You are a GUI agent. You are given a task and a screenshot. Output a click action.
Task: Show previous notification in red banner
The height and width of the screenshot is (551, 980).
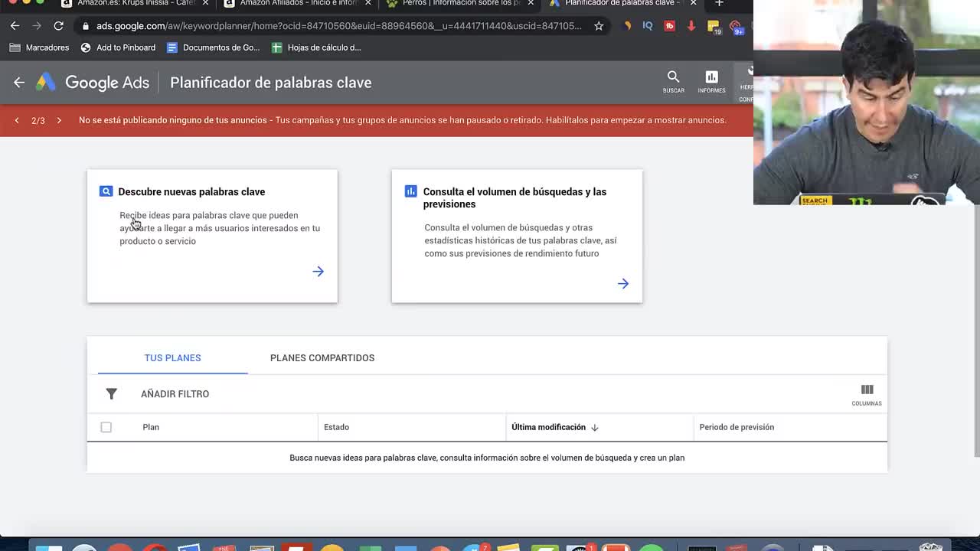tap(17, 120)
